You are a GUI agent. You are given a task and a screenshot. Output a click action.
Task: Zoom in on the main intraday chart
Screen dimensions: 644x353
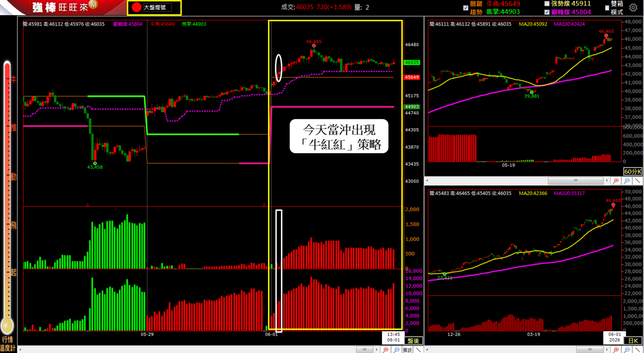click(386, 350)
